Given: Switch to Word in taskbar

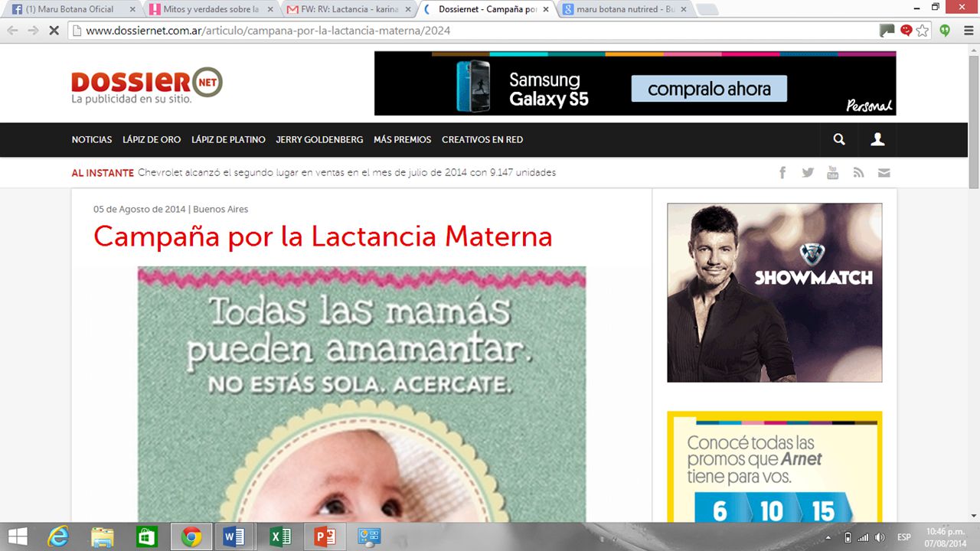Looking at the screenshot, I should point(234,536).
